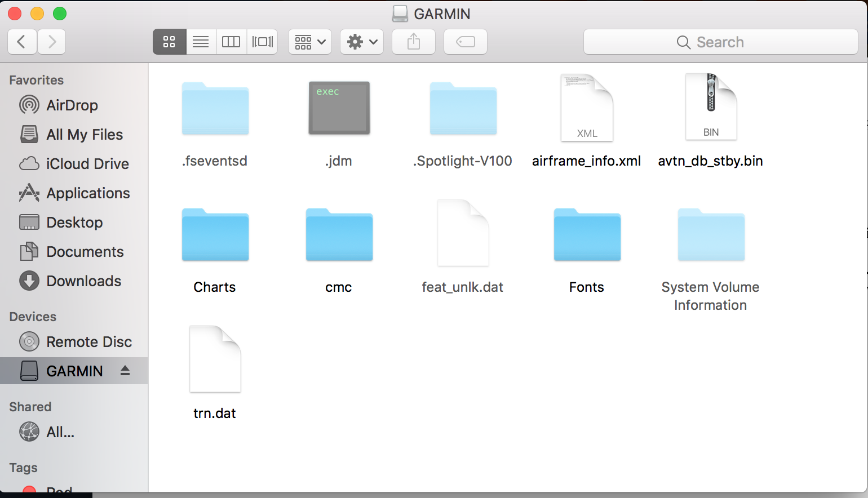Open All... under Shared
868x498 pixels.
coord(56,432)
